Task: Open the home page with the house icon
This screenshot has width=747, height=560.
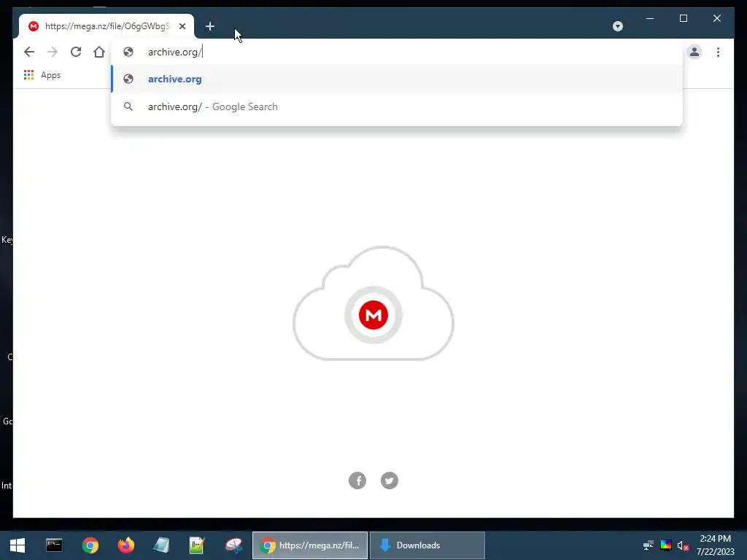Action: 99,52
